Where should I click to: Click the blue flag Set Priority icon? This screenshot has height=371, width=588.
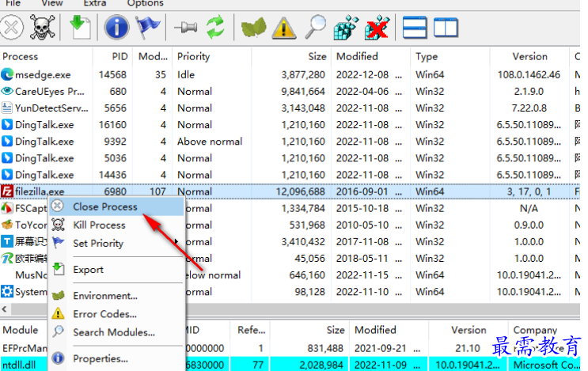[147, 28]
